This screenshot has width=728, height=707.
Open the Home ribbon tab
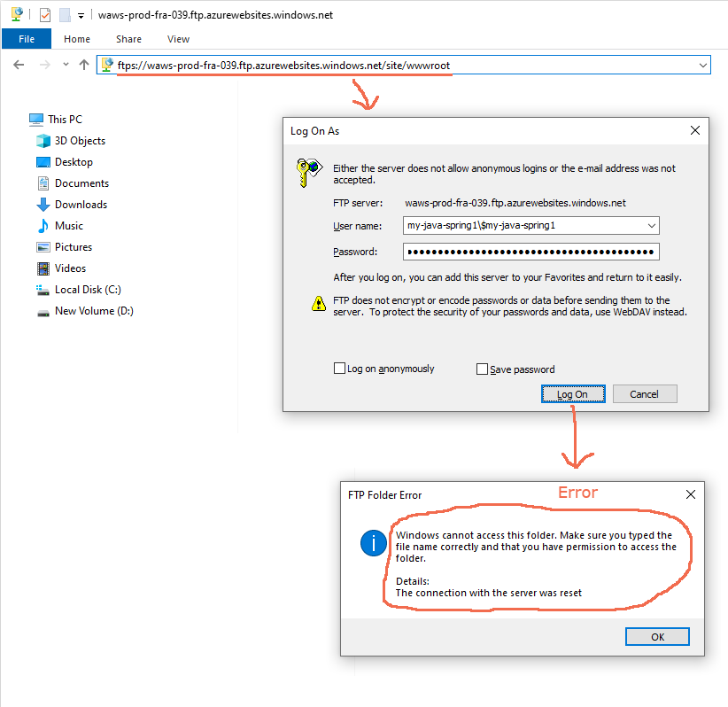click(x=77, y=39)
